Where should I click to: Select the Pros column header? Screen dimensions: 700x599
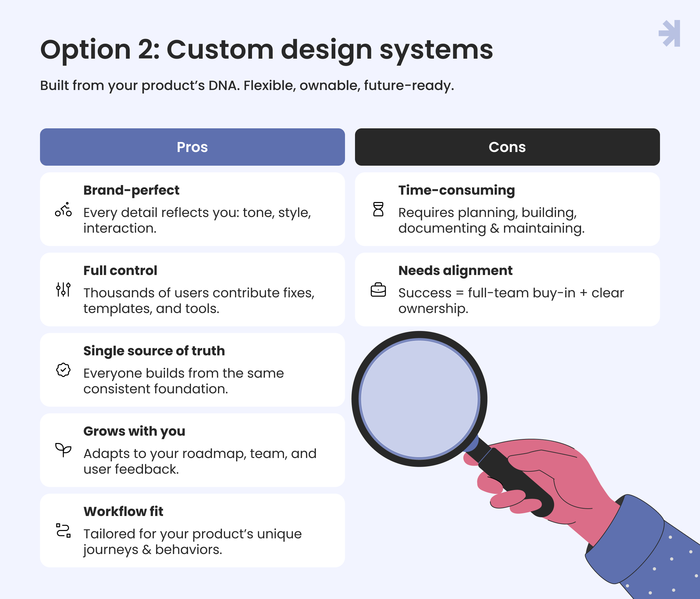[192, 147]
